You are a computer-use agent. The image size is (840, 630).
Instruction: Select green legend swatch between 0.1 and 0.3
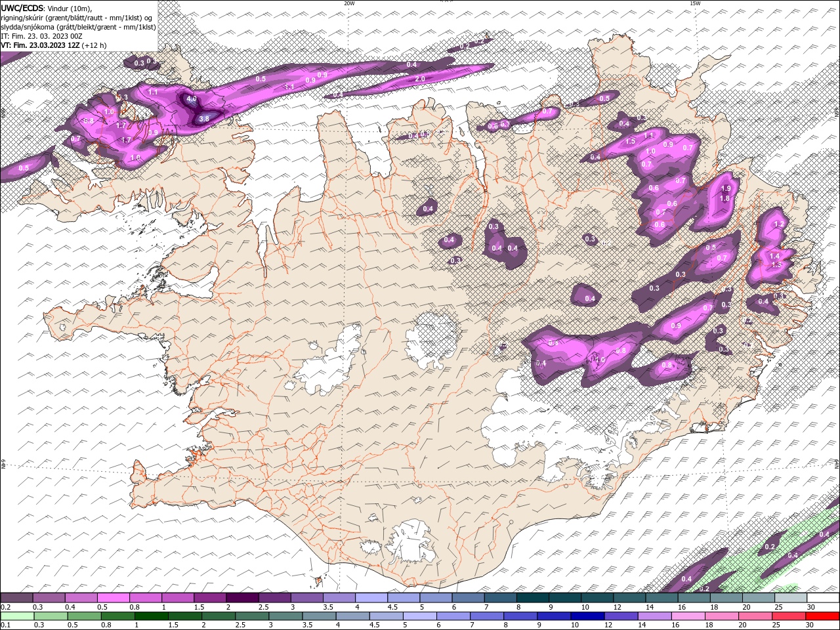[x=16, y=616]
